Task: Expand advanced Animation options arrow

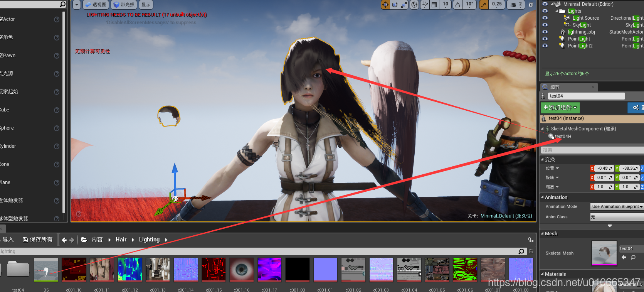Action: tap(610, 226)
